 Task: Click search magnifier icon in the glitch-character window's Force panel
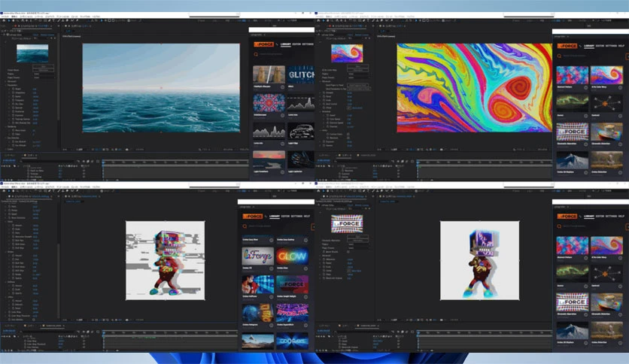pyautogui.click(x=245, y=226)
